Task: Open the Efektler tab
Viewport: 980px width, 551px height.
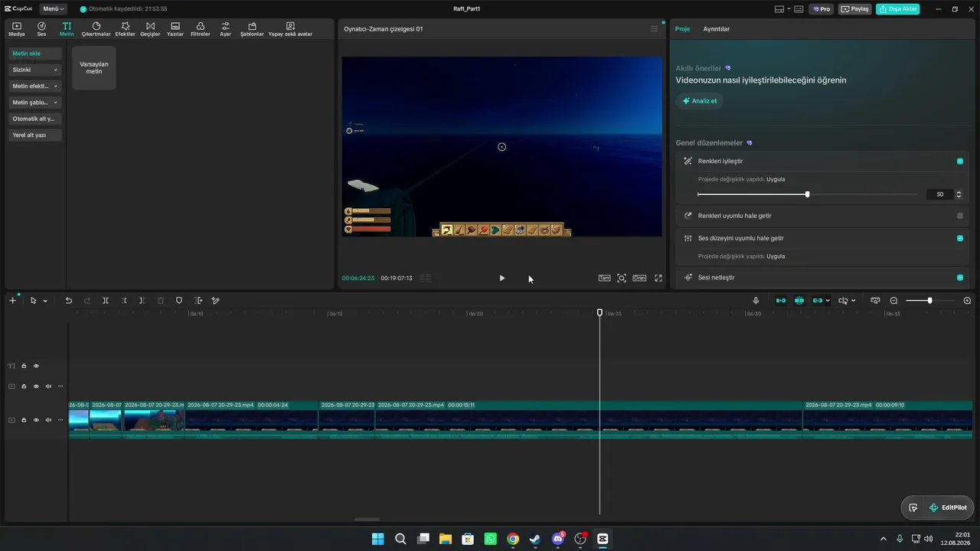Action: (125, 29)
